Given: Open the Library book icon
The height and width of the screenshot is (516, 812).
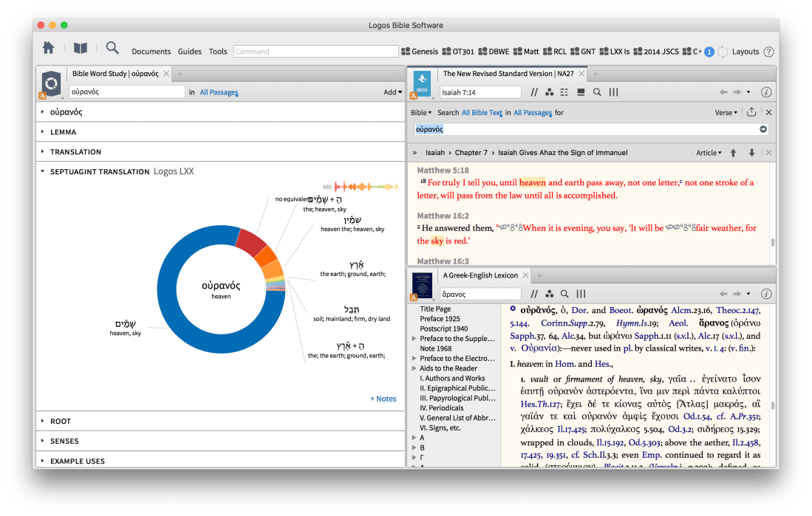Looking at the screenshot, I should [x=80, y=49].
